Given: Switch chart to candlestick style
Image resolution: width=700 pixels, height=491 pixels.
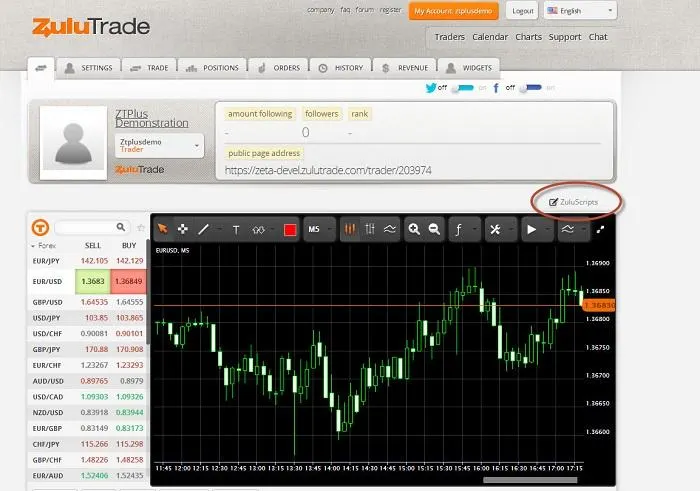Looking at the screenshot, I should click(x=350, y=229).
